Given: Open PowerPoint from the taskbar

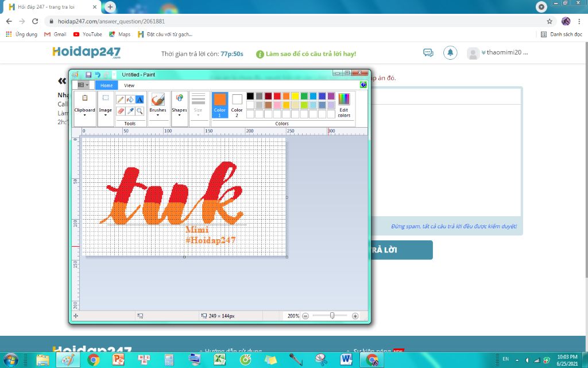Looking at the screenshot, I should pyautogui.click(x=118, y=360).
